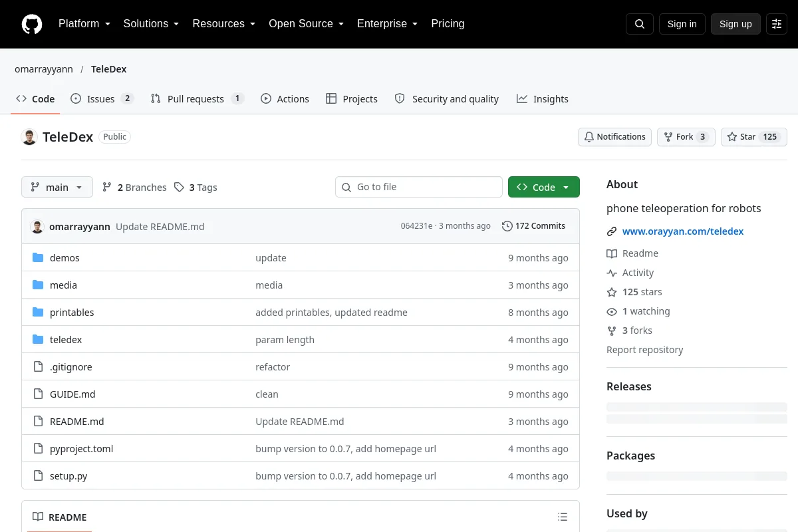Open the search magnifier button

pyautogui.click(x=640, y=24)
